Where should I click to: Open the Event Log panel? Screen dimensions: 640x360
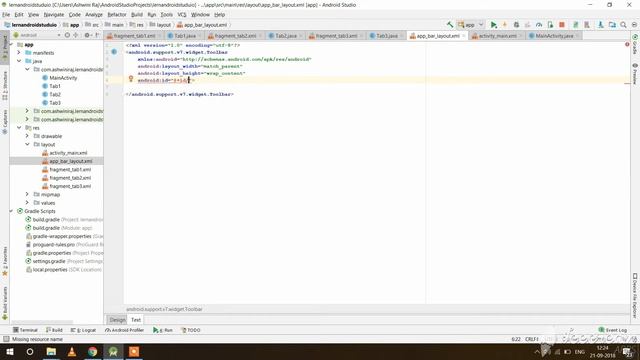(x=613, y=330)
